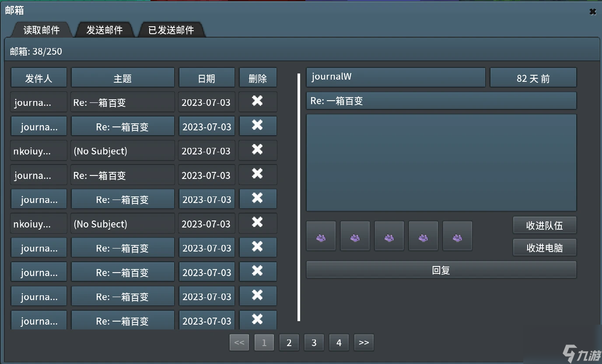The width and height of the screenshot is (602, 364).
Task: Go to page 4 of the mailbox
Action: coord(339,343)
